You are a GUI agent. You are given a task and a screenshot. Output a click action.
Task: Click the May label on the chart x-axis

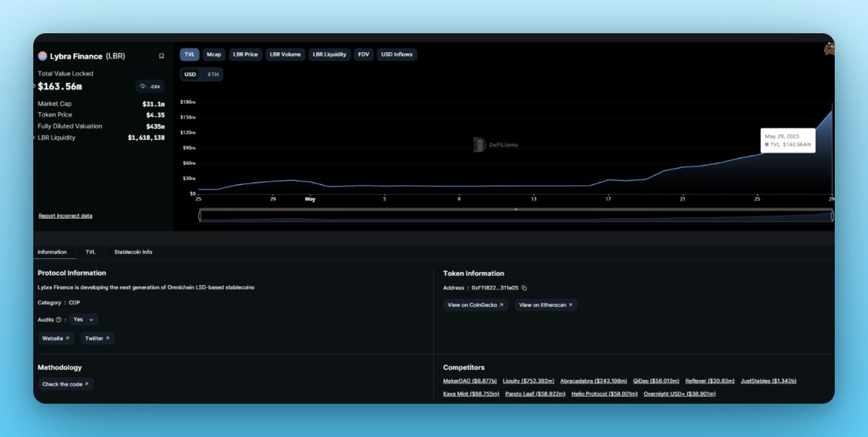[310, 199]
